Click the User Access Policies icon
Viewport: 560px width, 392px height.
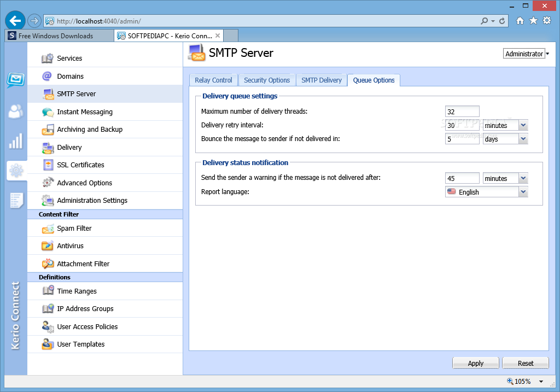(48, 327)
